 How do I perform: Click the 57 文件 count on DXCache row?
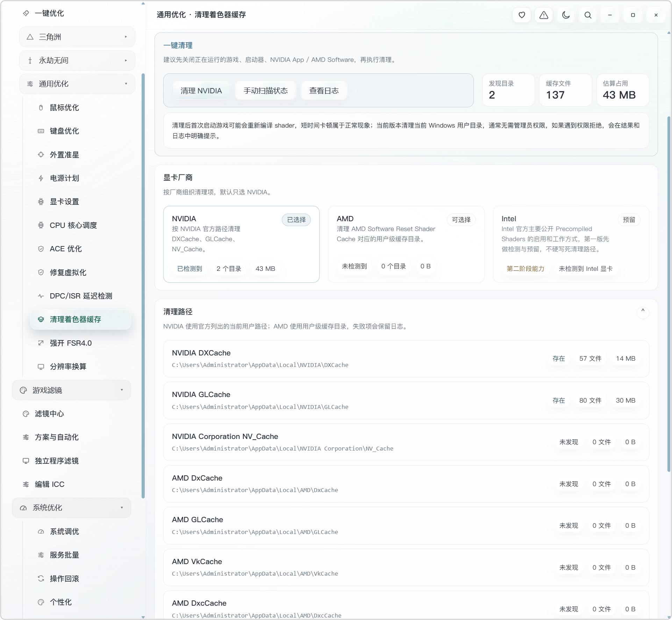[590, 359]
